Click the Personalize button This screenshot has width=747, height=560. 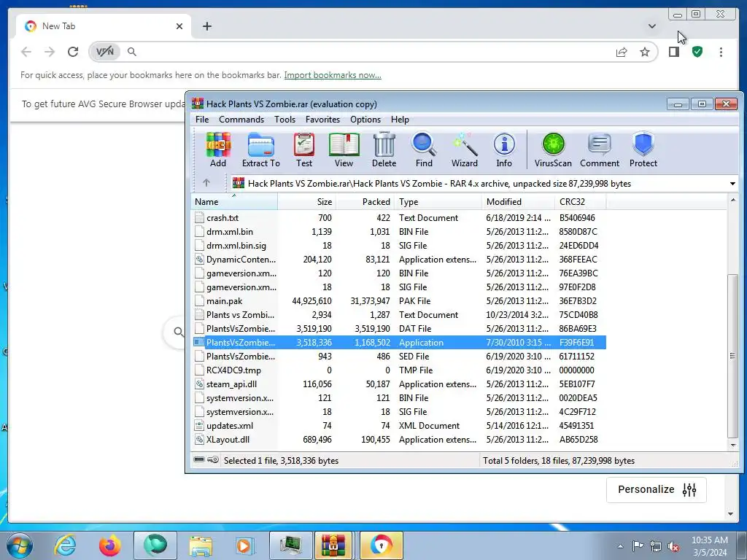(x=656, y=489)
